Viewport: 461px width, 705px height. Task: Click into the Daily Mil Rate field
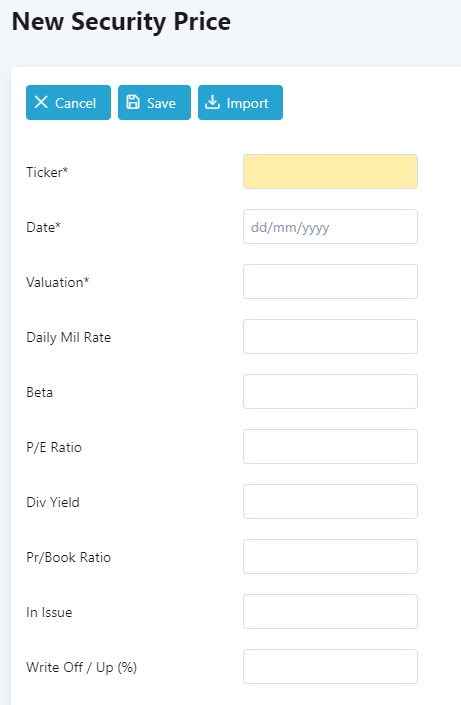330,336
